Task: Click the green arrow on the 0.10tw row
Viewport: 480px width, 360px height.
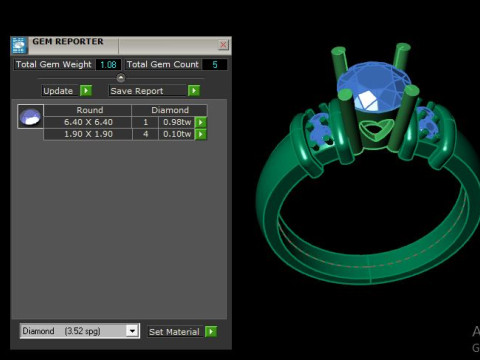Action: coord(201,134)
